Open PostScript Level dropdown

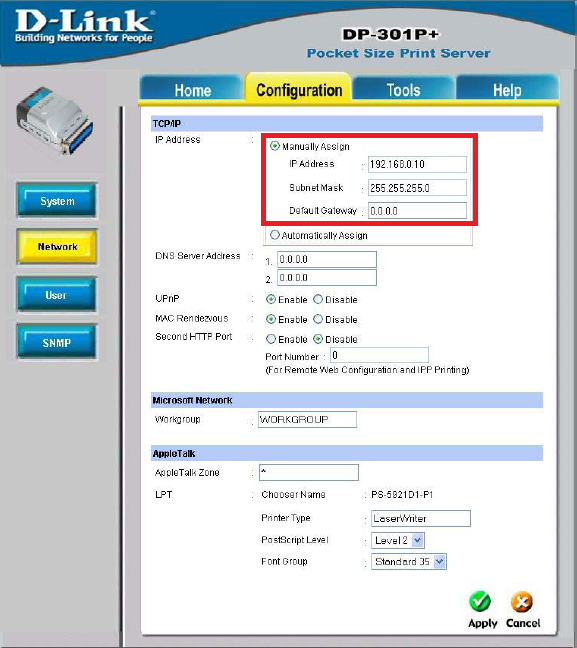398,540
